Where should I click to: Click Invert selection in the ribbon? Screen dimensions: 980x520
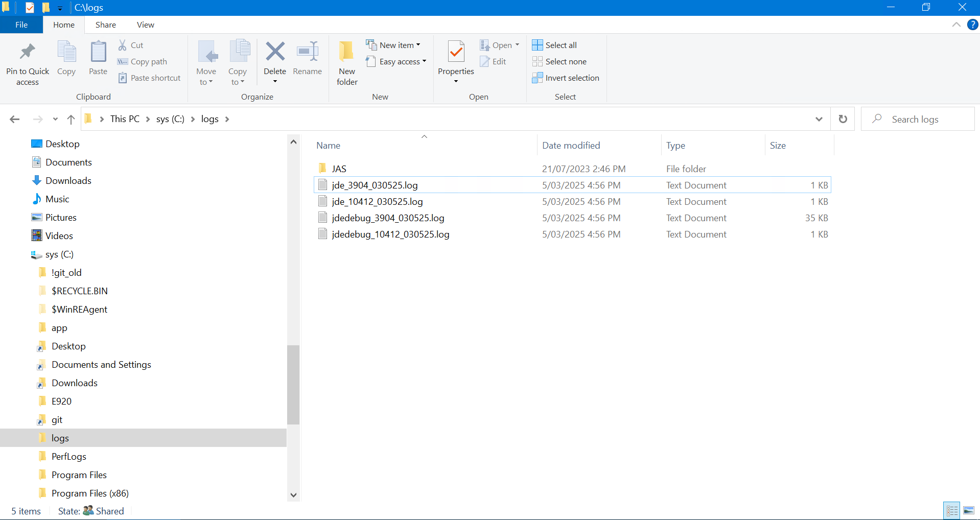(572, 78)
